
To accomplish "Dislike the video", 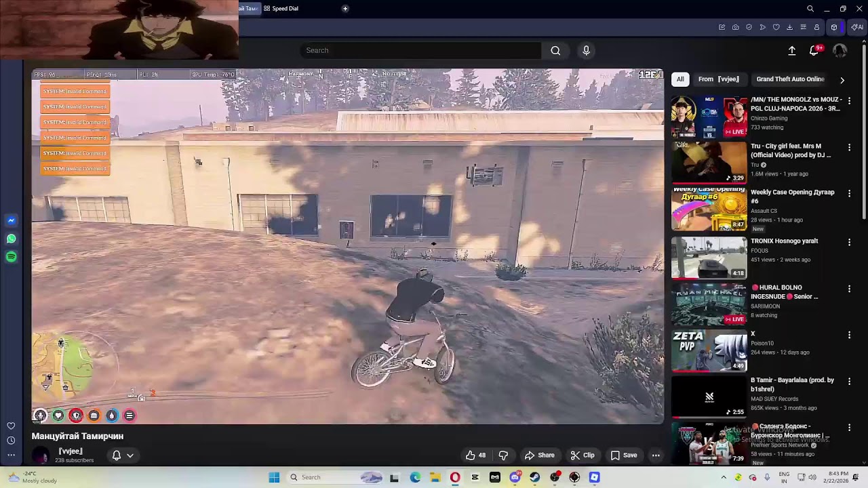I will tap(503, 455).
